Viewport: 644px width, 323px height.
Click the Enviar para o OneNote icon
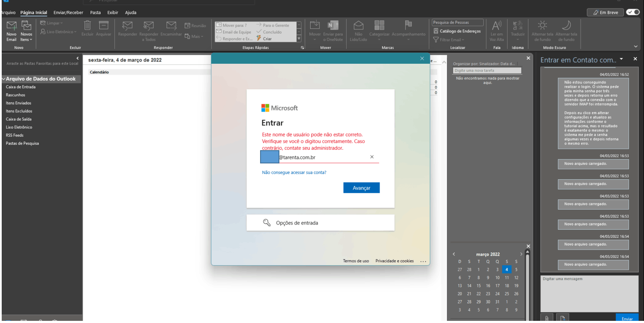point(333,26)
